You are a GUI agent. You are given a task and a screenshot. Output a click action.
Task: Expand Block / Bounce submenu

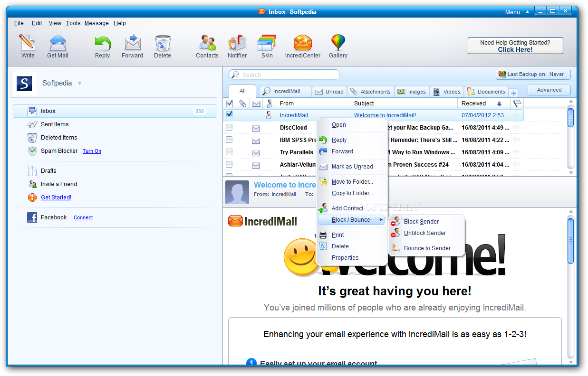(x=352, y=220)
